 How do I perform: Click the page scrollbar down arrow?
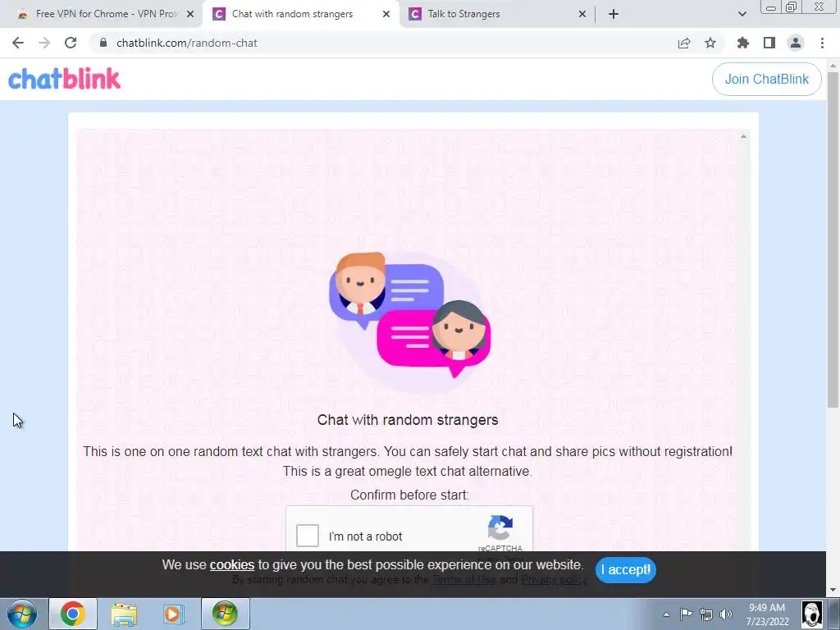833,590
